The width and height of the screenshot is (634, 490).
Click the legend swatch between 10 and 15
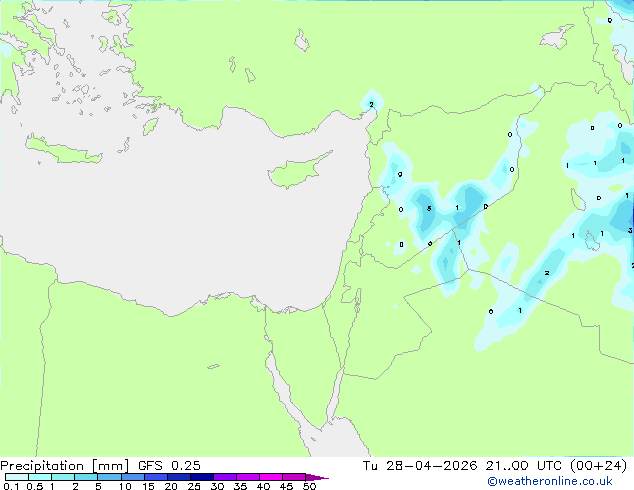coord(132,477)
